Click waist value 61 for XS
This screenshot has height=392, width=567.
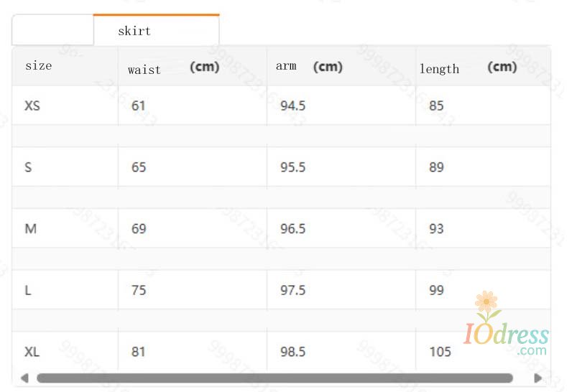[138, 106]
